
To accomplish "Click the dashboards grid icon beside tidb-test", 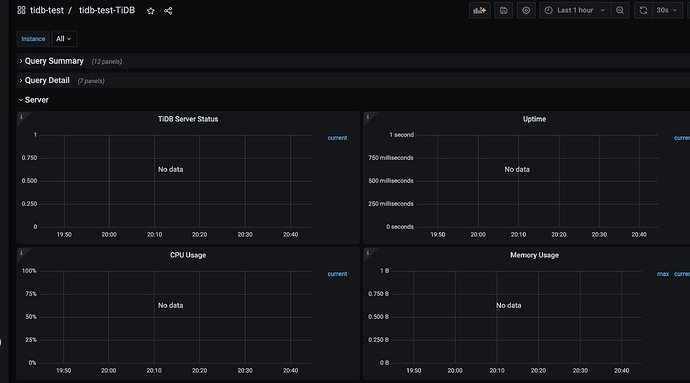I will [x=21, y=10].
